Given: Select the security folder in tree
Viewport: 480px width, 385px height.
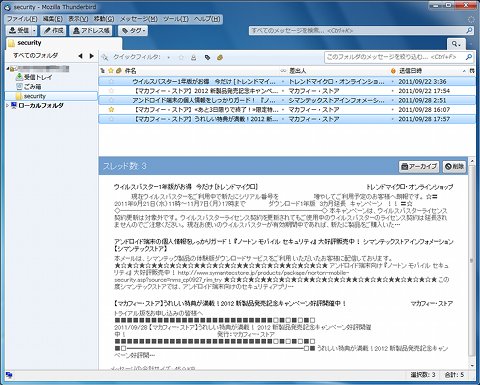Looking at the screenshot, I should click(51, 96).
